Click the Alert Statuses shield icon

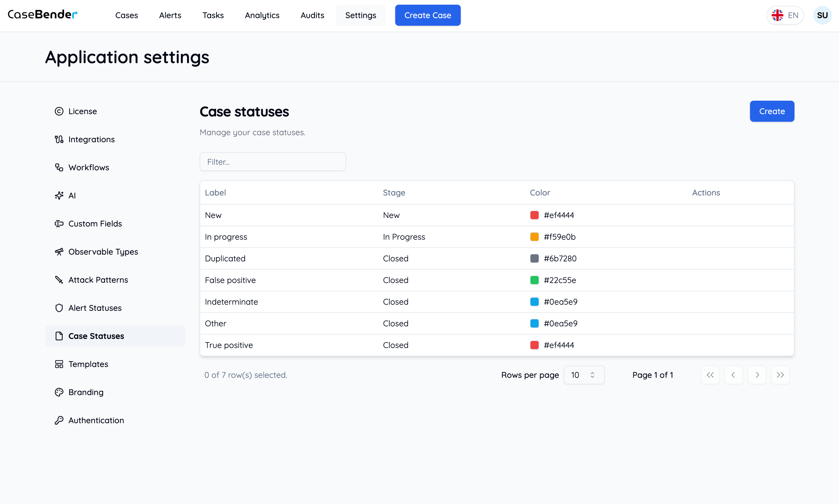point(59,308)
